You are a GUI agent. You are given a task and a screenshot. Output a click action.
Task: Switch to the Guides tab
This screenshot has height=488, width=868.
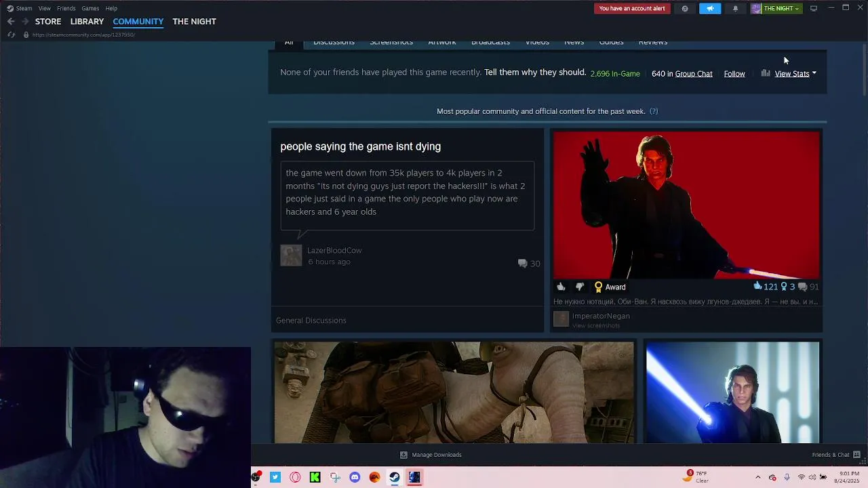pyautogui.click(x=611, y=43)
